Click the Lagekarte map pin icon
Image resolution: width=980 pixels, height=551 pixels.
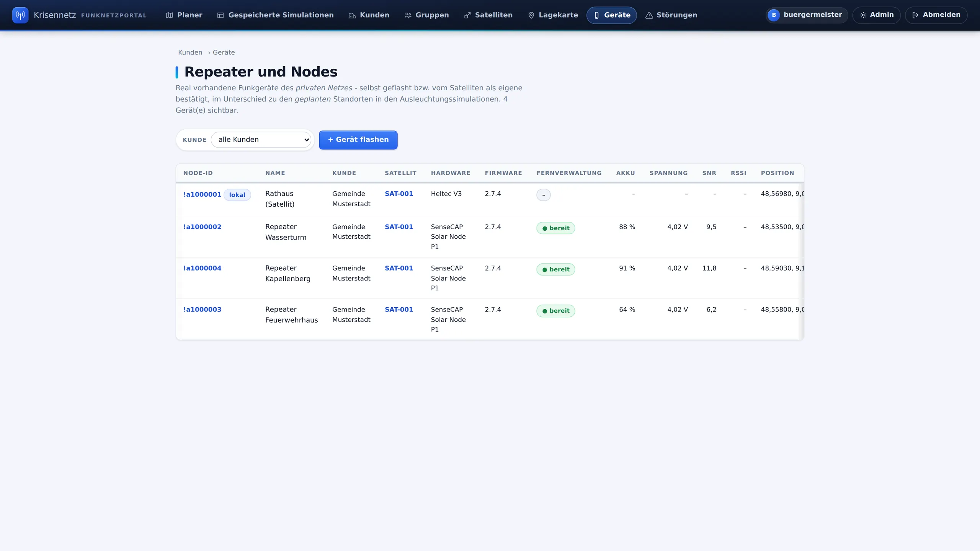(531, 15)
